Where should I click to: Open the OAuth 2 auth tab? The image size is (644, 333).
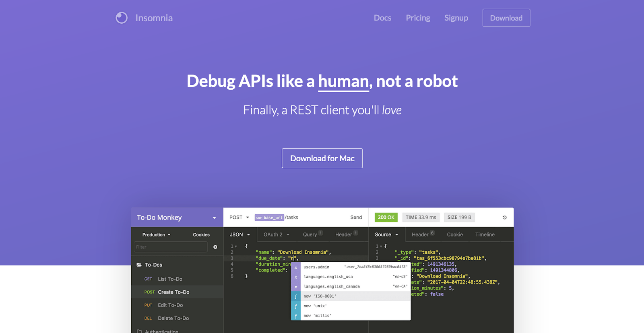click(277, 234)
